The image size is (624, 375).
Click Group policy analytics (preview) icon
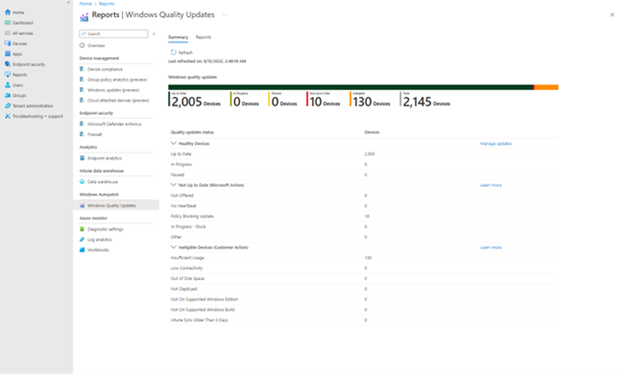point(82,79)
